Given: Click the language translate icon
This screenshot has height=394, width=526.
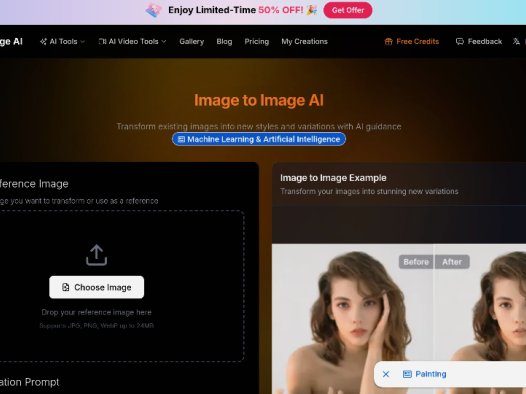Looking at the screenshot, I should tap(516, 42).
